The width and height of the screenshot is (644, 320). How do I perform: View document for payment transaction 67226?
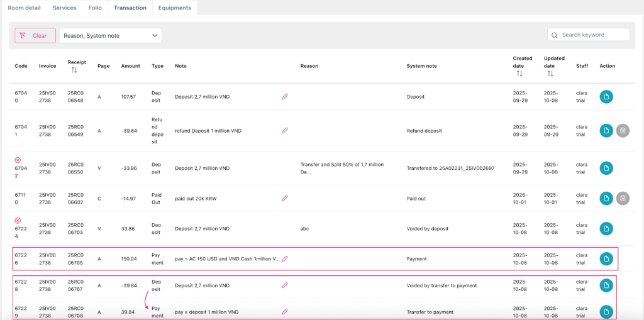tap(606, 258)
